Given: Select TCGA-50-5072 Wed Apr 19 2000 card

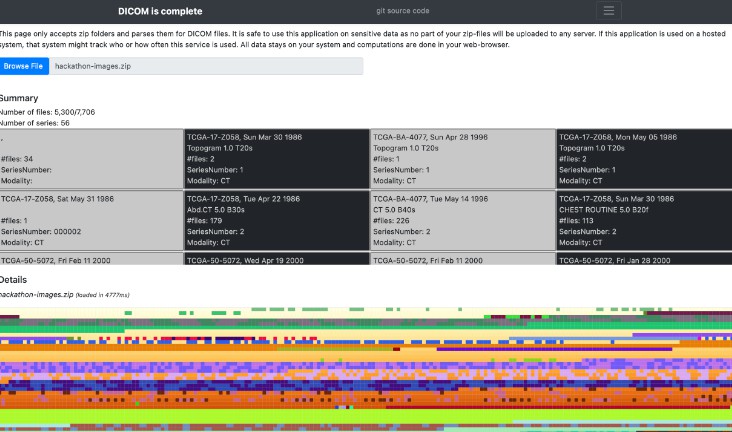Looking at the screenshot, I should pyautogui.click(x=277, y=259).
